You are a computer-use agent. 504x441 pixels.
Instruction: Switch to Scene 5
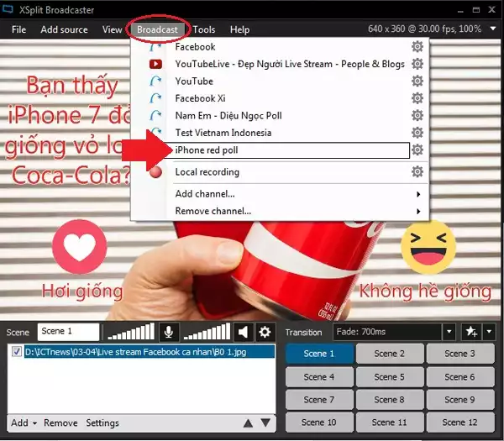389,376
